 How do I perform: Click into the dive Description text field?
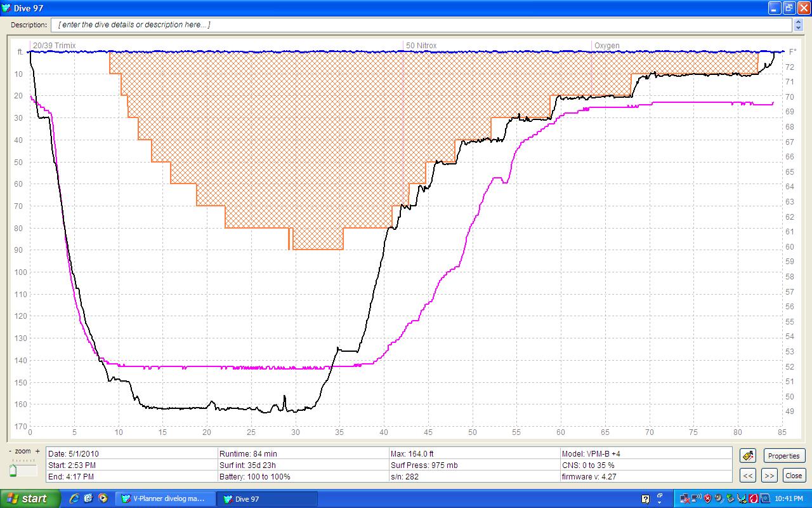(419, 25)
